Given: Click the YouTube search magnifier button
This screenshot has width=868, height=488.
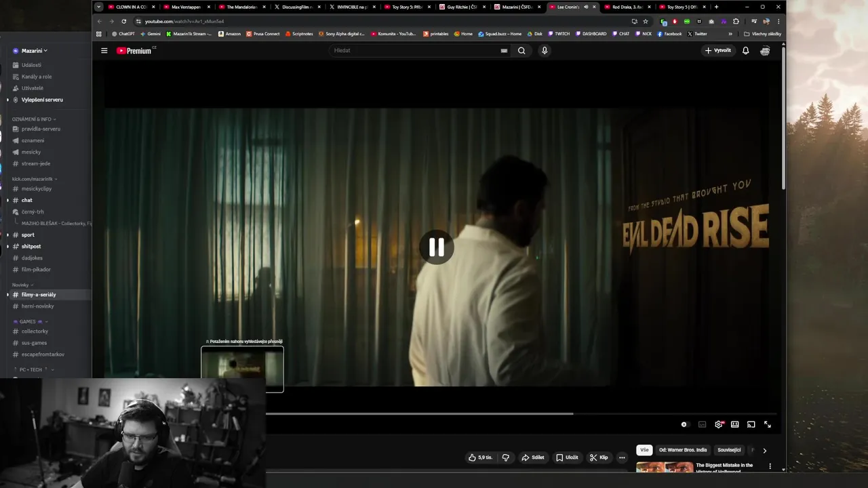Looking at the screenshot, I should (x=521, y=50).
